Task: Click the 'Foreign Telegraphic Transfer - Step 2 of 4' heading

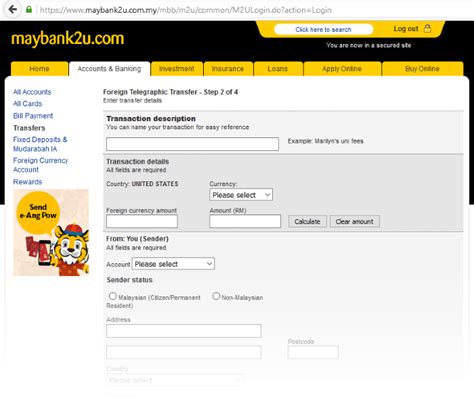Action: (x=171, y=92)
